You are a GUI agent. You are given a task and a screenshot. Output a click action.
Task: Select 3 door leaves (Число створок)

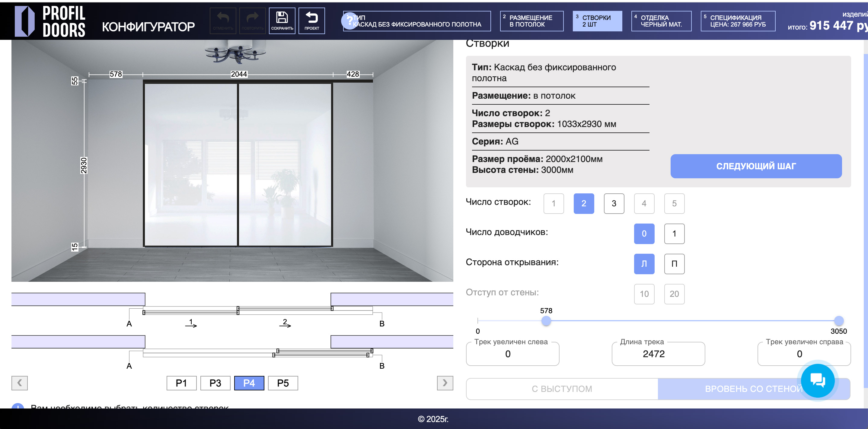point(614,203)
